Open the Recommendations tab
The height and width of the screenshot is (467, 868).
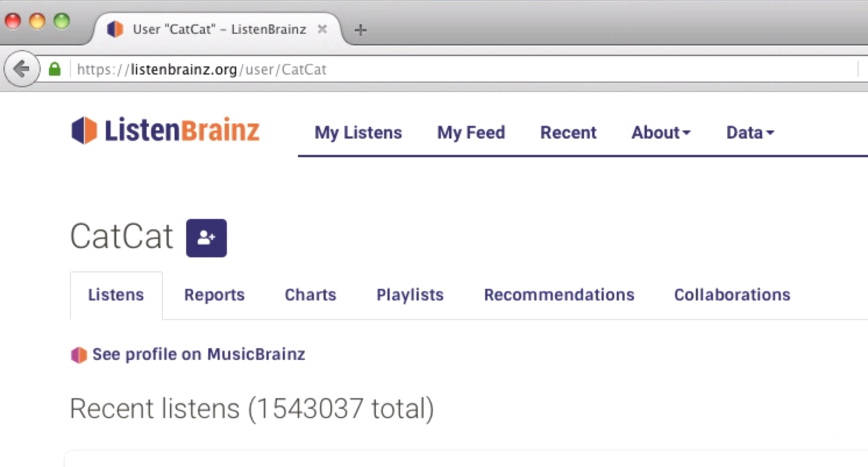tap(559, 295)
